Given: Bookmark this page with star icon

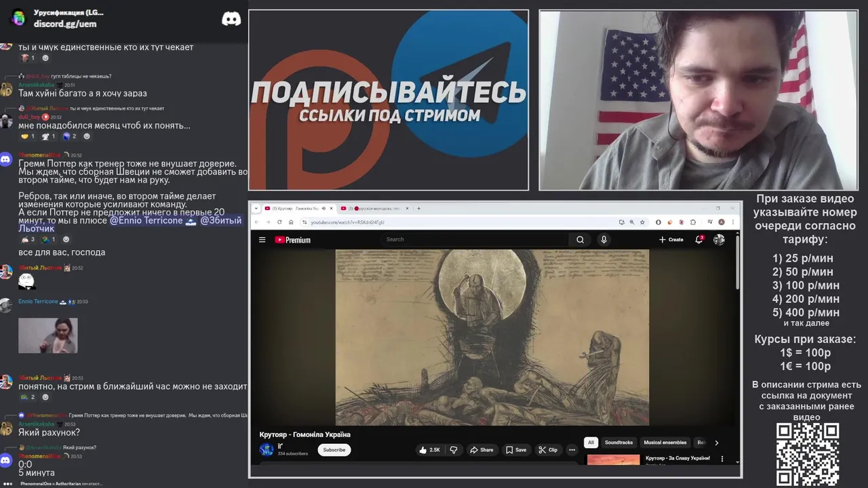Looking at the screenshot, I should coord(642,222).
